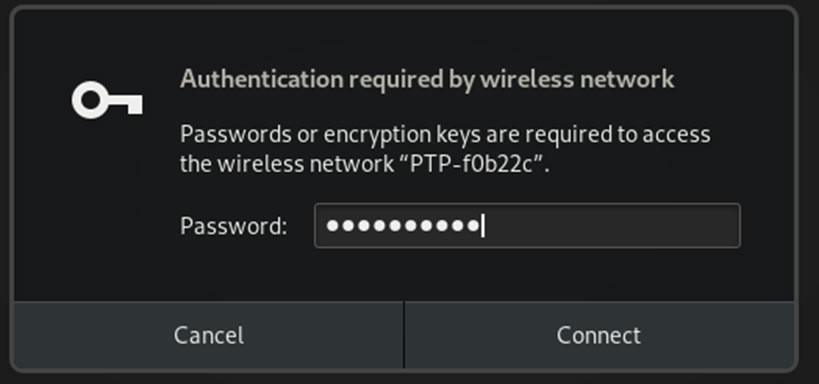Click the "Password:" label
Image resolution: width=819 pixels, height=384 pixels.
[x=233, y=226]
